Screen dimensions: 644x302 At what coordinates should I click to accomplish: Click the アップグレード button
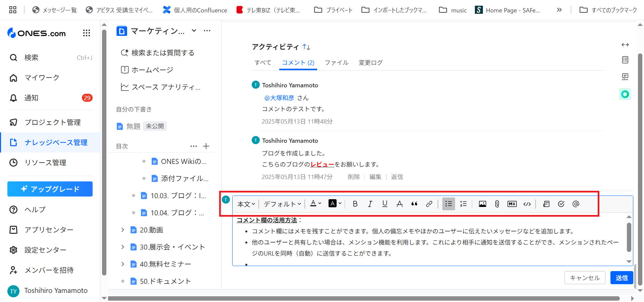(x=50, y=189)
